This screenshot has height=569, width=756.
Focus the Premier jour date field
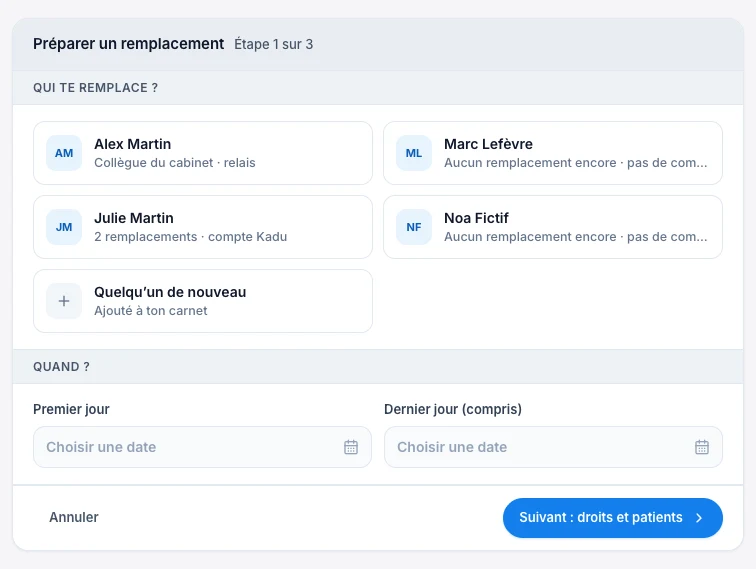202,447
